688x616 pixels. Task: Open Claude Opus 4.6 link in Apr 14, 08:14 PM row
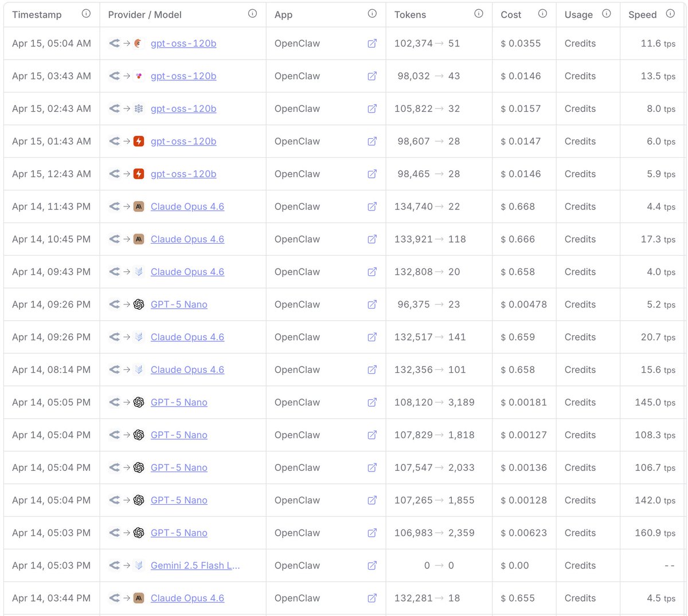click(187, 371)
